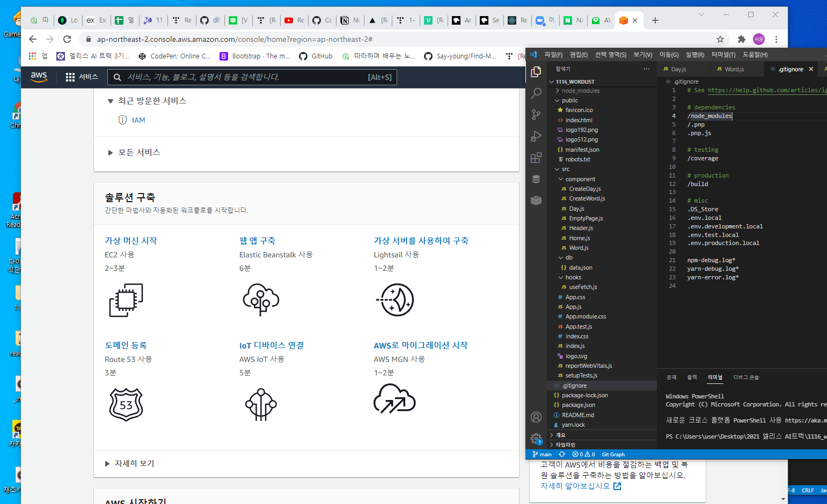Click the AWS logo home icon
Image resolution: width=827 pixels, height=504 pixels.
pyautogui.click(x=39, y=77)
